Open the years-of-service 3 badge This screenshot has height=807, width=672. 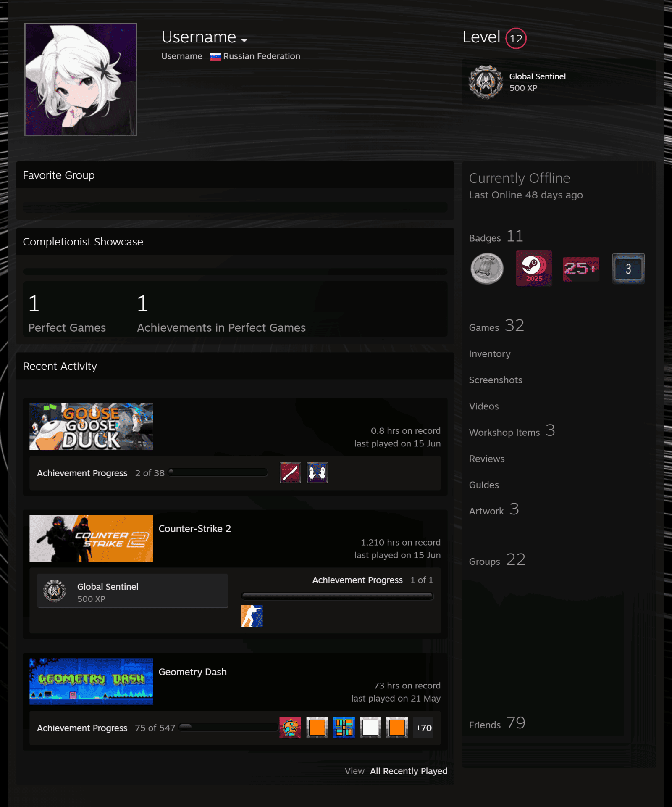coord(628,269)
